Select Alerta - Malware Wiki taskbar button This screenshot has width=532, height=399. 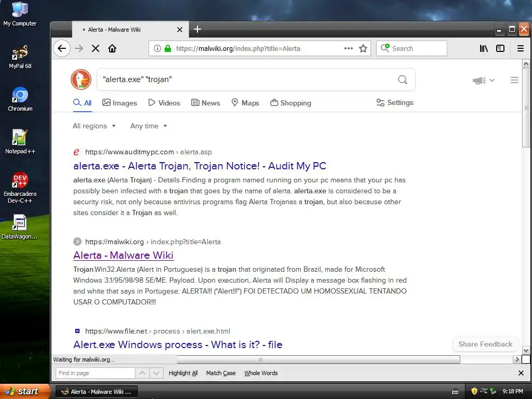[96, 392]
